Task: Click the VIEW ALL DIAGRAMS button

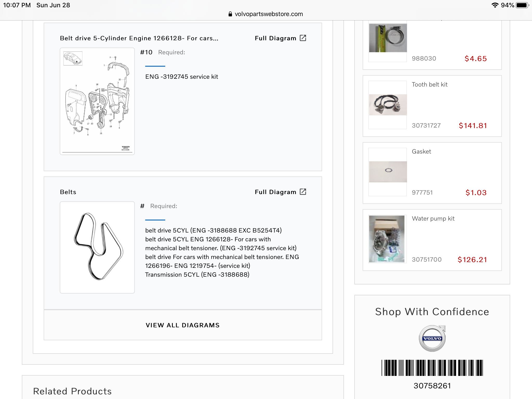Action: point(183,325)
